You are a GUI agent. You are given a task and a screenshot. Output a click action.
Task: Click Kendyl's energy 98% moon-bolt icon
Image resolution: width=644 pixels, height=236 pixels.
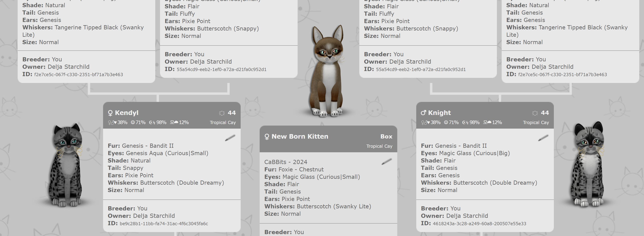152,123
